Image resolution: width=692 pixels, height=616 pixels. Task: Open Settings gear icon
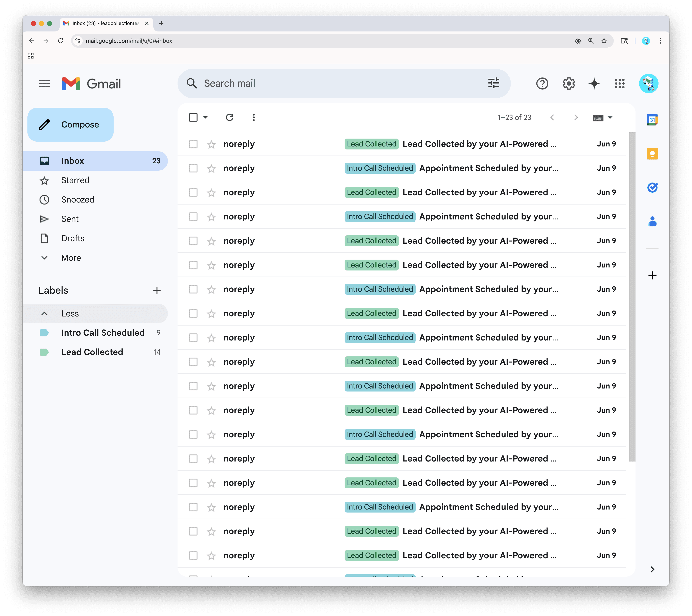(569, 84)
